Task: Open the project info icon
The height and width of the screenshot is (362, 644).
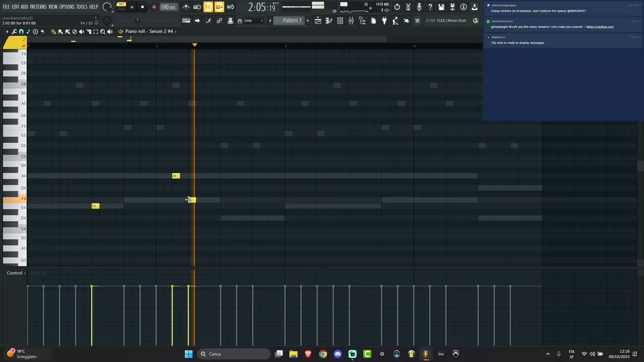Action: point(463,7)
